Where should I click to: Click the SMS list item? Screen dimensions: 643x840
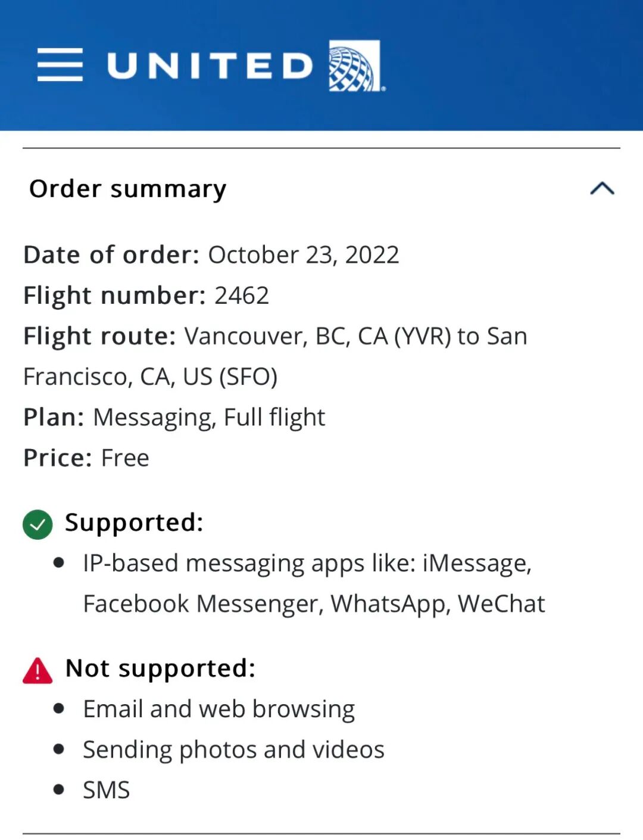tap(106, 790)
